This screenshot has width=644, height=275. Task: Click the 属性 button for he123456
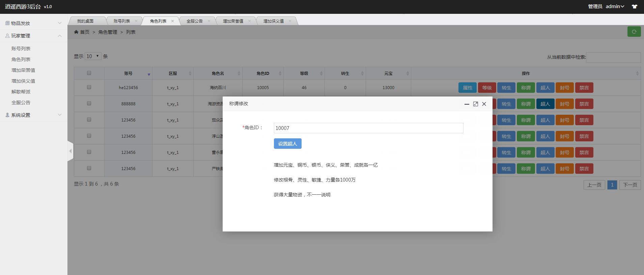pyautogui.click(x=467, y=88)
